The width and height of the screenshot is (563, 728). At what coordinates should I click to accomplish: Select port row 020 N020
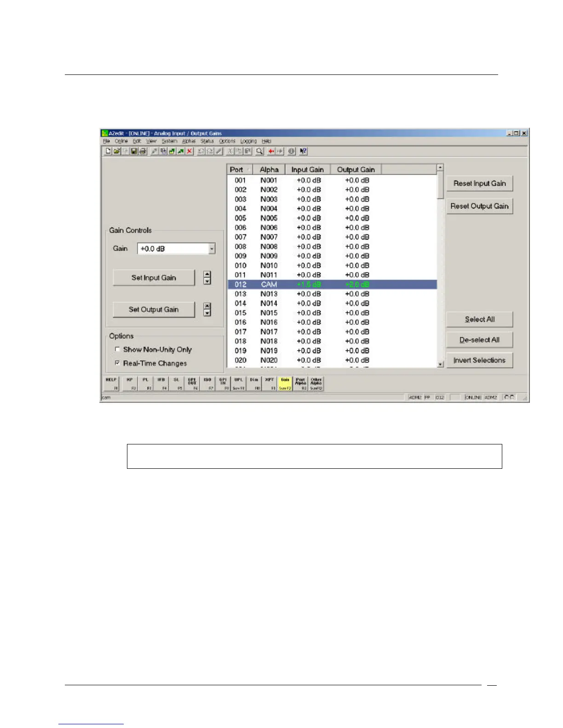pyautogui.click(x=332, y=360)
